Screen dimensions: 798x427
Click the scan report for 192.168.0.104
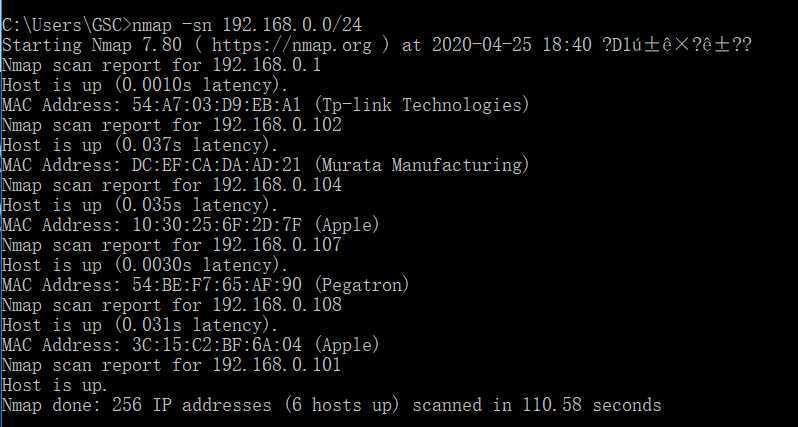point(172,185)
